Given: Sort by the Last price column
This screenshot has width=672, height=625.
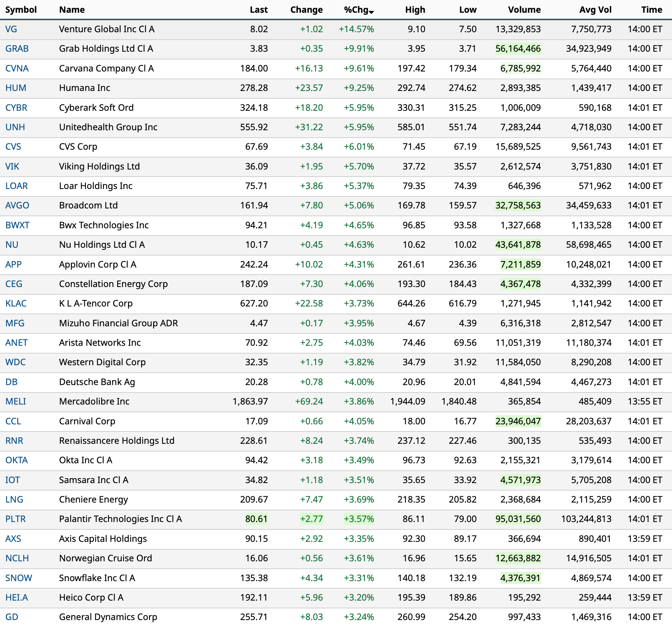Looking at the screenshot, I should click(x=259, y=10).
